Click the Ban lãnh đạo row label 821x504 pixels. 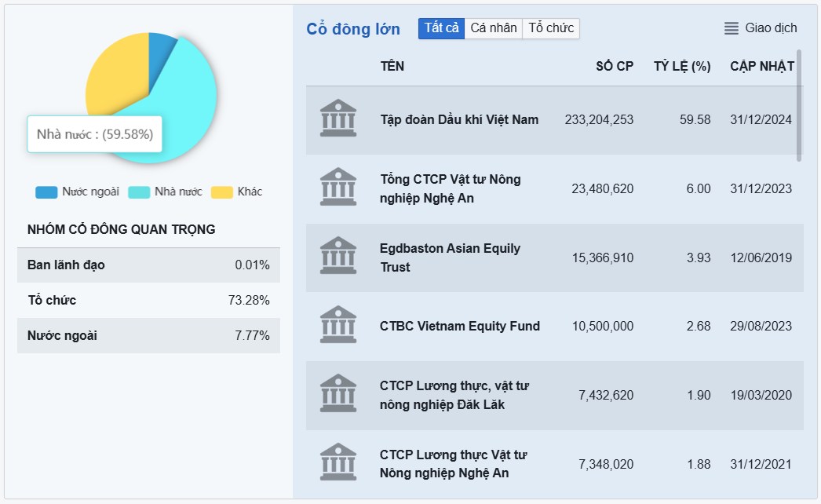pyautogui.click(x=66, y=265)
